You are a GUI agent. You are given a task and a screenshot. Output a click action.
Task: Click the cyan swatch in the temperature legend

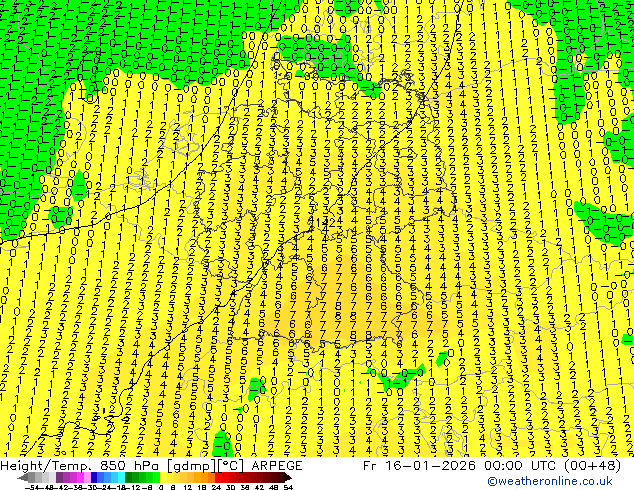(x=121, y=478)
